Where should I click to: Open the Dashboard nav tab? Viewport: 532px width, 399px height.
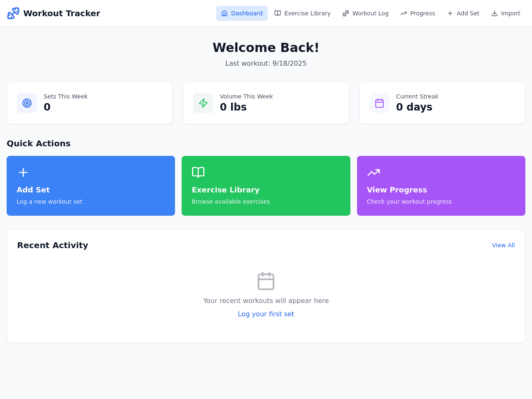click(242, 13)
